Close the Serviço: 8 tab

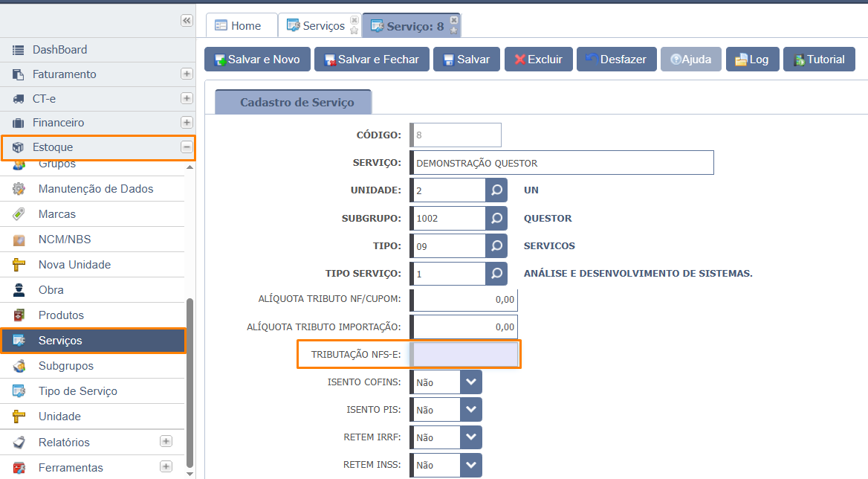click(454, 20)
